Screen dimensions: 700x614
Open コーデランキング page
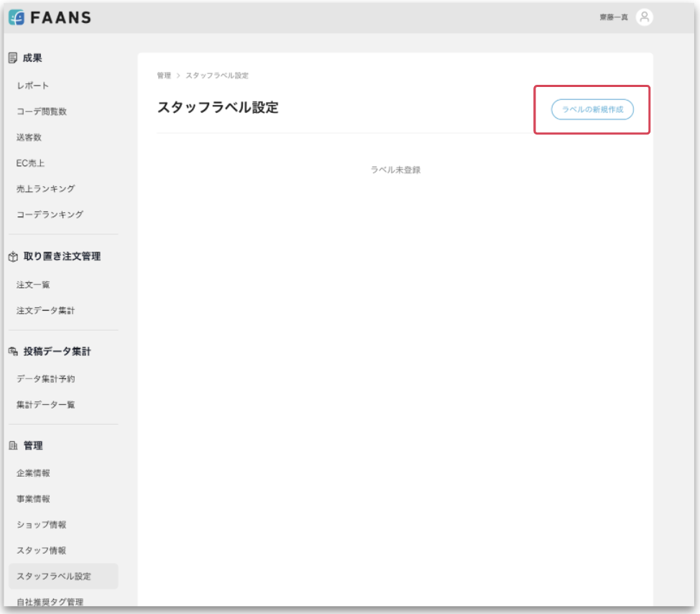click(50, 214)
